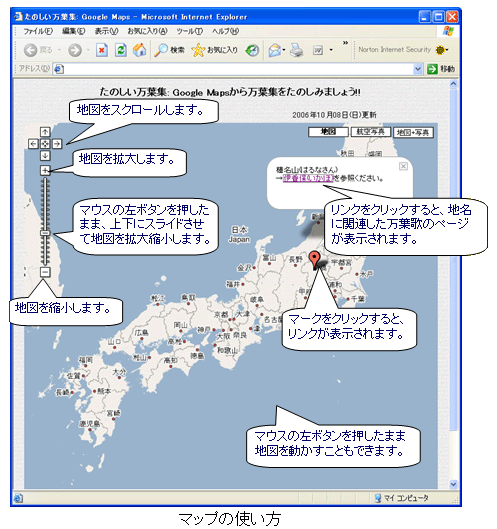
Task: Click the 2006年10月08日(日)更新 date text
Action: point(334,115)
